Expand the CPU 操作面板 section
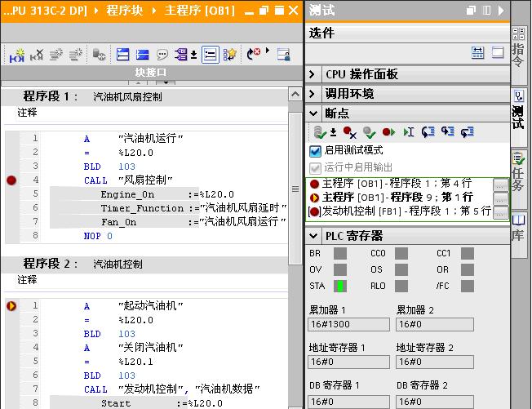Image resolution: width=532 pixels, height=409 pixels. pyautogui.click(x=313, y=74)
